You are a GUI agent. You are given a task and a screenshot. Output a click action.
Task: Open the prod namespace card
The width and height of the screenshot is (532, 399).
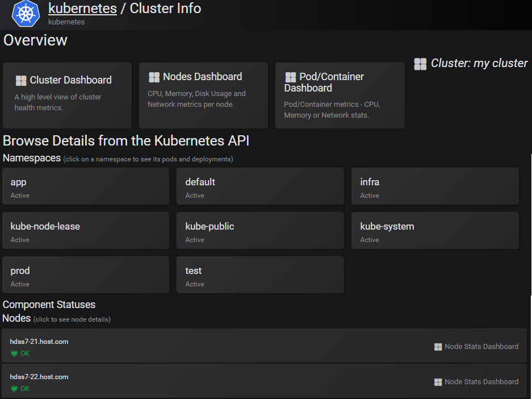(x=86, y=275)
